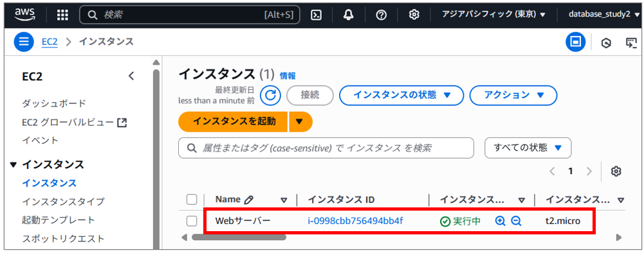Select the Webサーバー row checkbox
This screenshot has height=253, width=644.
192,221
